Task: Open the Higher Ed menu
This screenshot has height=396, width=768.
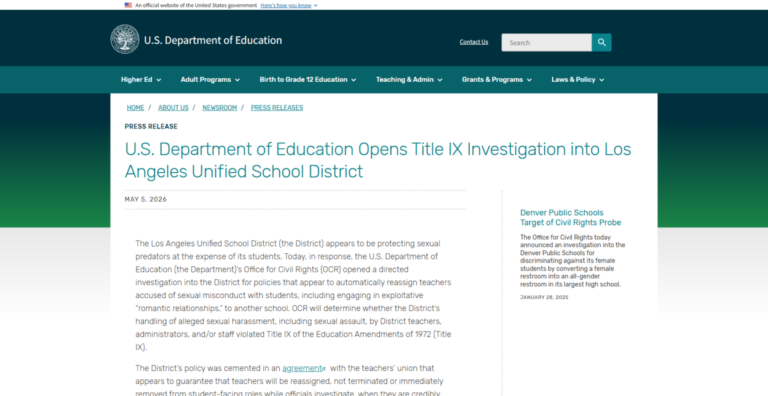Action: point(141,79)
